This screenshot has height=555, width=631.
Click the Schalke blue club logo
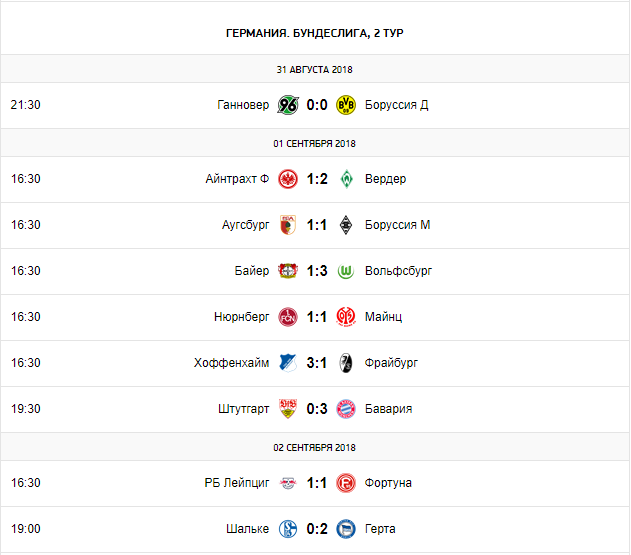288,529
